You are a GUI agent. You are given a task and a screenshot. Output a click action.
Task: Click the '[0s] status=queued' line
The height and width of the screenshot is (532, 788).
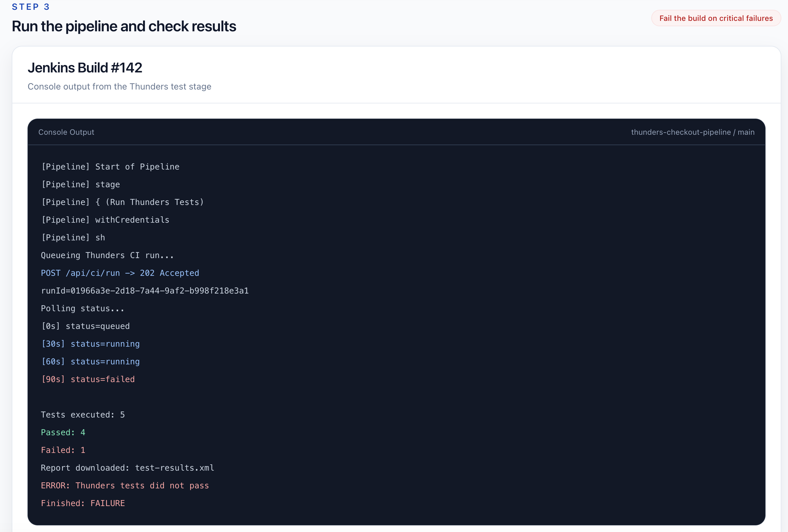(85, 326)
